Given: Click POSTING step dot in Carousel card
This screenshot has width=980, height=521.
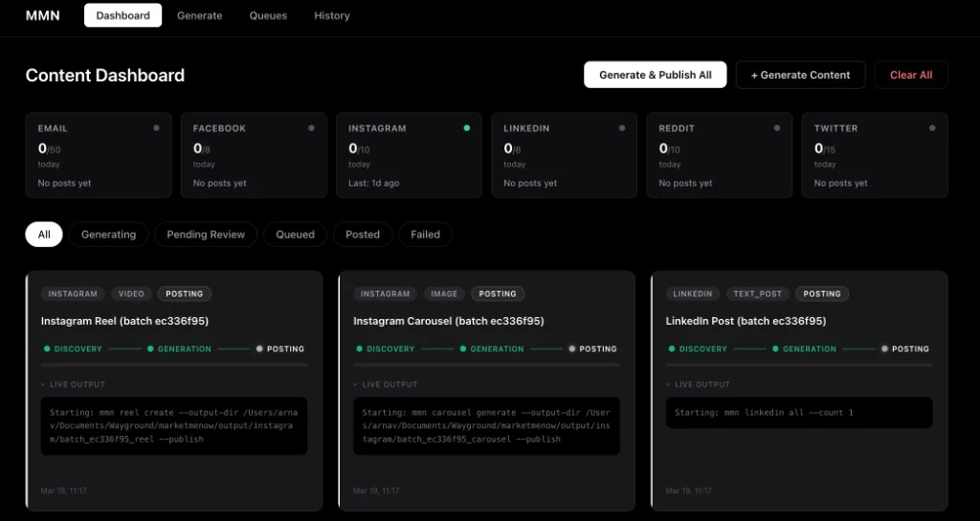Looking at the screenshot, I should pos(572,349).
